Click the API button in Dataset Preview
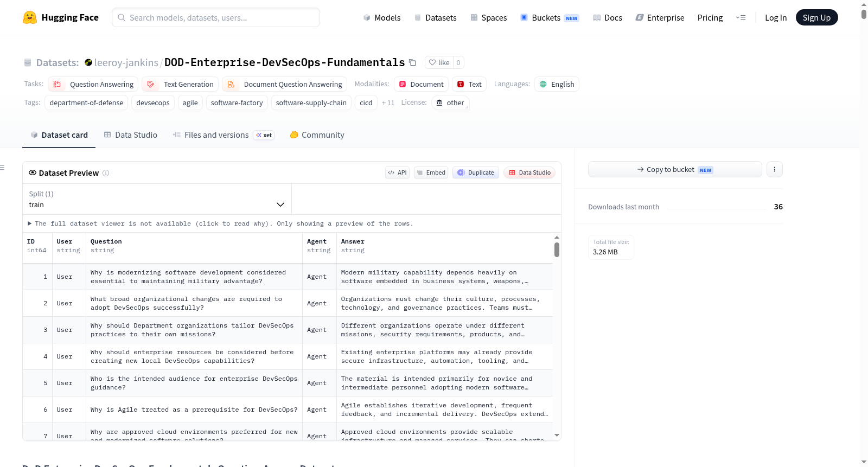Image resolution: width=868 pixels, height=467 pixels. (x=397, y=172)
